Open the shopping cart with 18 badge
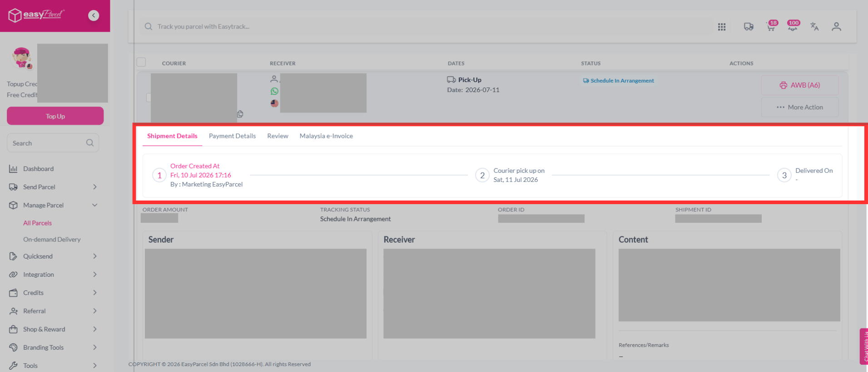 pyautogui.click(x=771, y=26)
